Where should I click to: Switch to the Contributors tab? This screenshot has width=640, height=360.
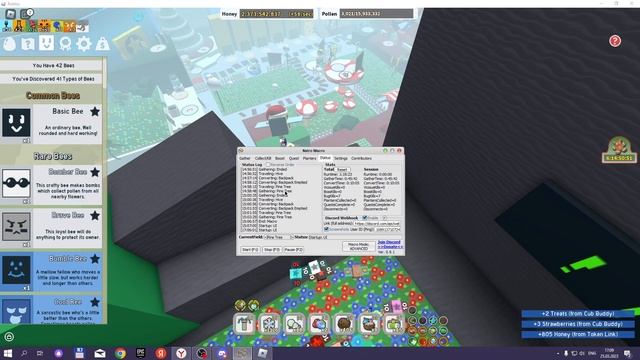point(361,158)
